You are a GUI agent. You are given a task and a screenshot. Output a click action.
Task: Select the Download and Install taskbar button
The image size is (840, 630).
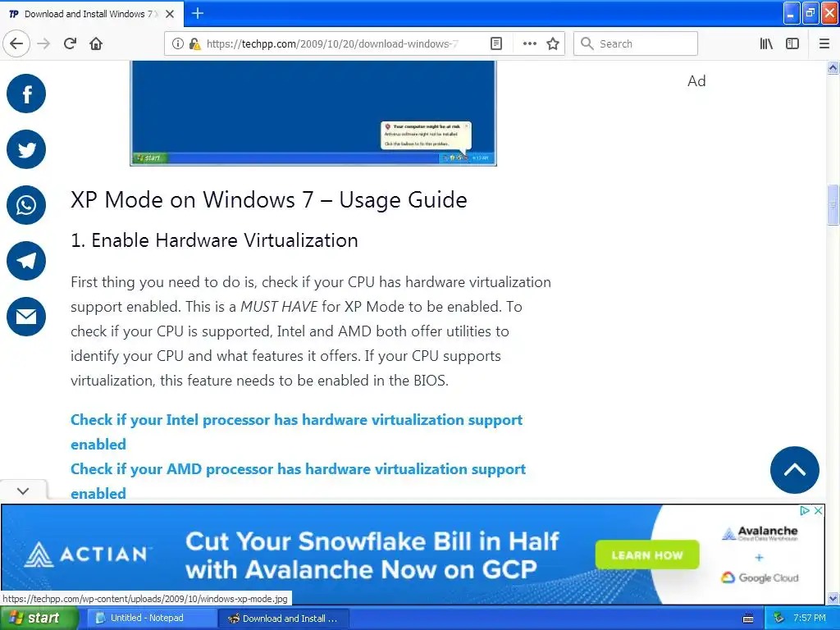[x=285, y=619]
